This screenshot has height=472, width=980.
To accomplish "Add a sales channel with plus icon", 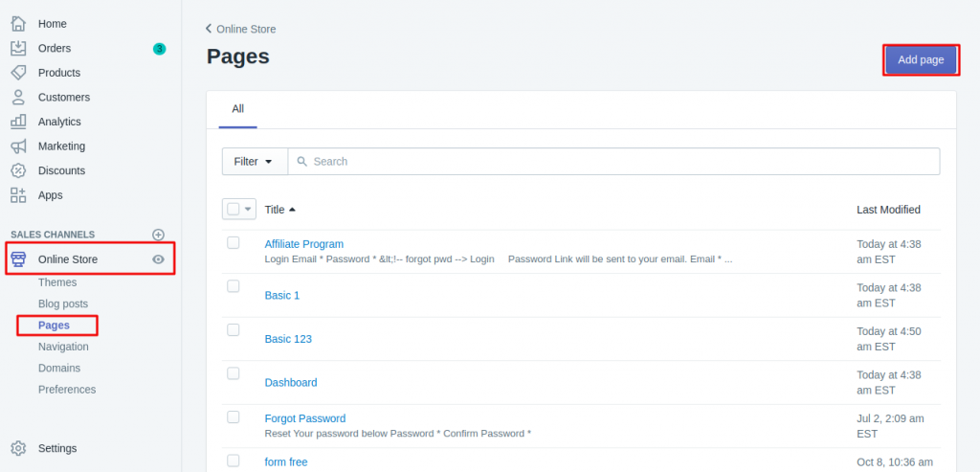I will pyautogui.click(x=159, y=235).
